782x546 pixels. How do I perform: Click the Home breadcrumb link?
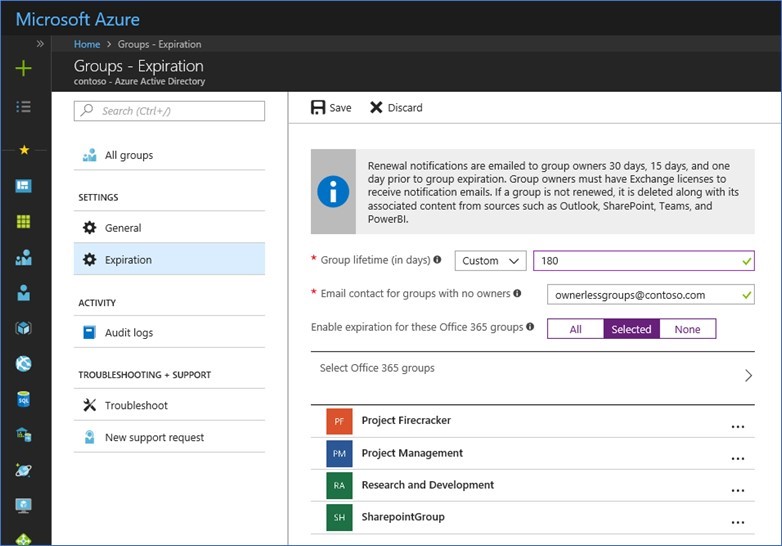point(87,44)
